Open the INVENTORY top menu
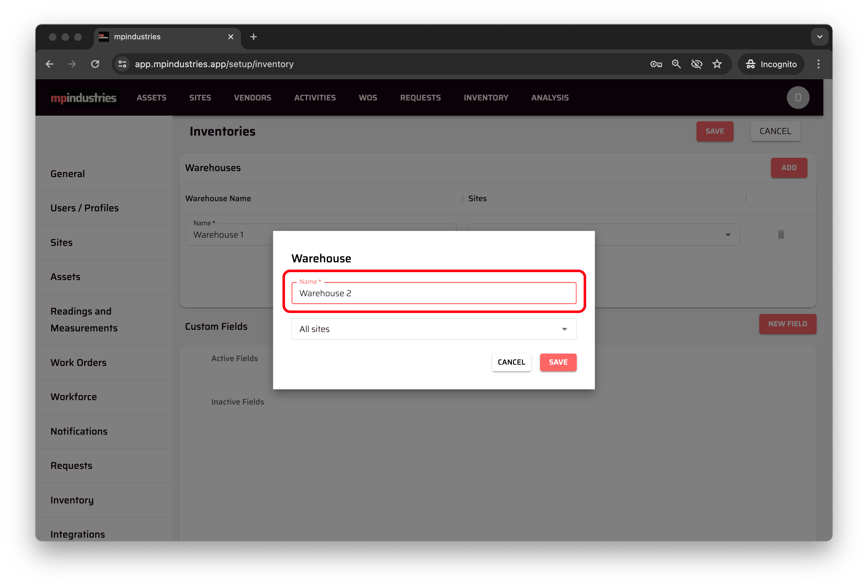868x588 pixels. point(486,98)
